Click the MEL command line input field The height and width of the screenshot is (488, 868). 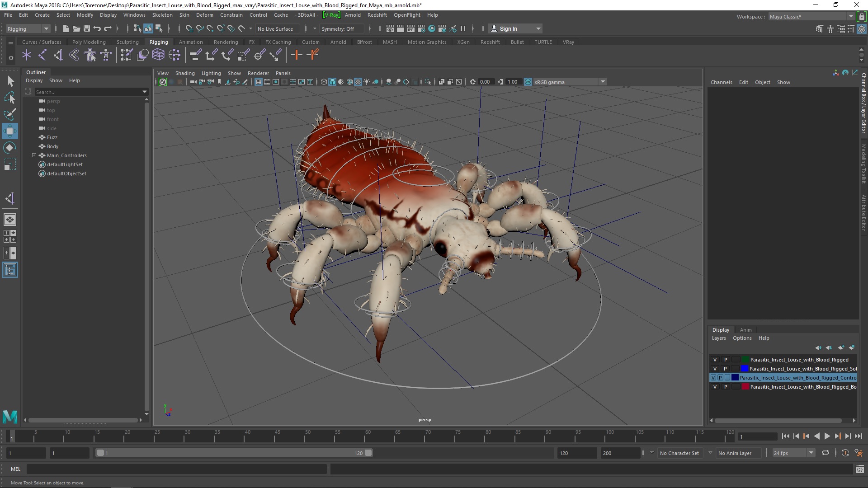[x=177, y=469]
